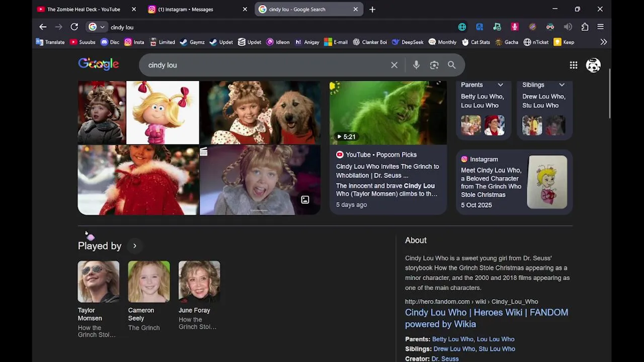The width and height of the screenshot is (644, 362).
Task: Open the Disc bookmark
Action: [x=110, y=42]
